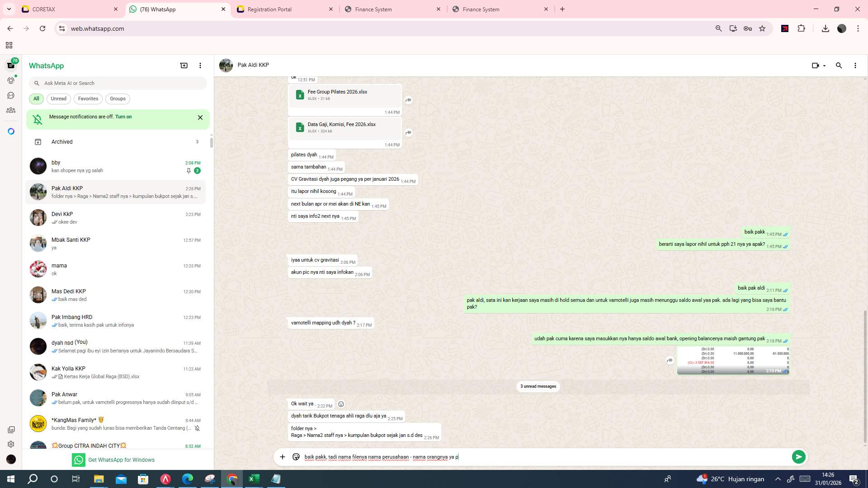The image size is (868, 488).
Task: Search within the Pak Aldi KKP conversation
Action: 839,66
